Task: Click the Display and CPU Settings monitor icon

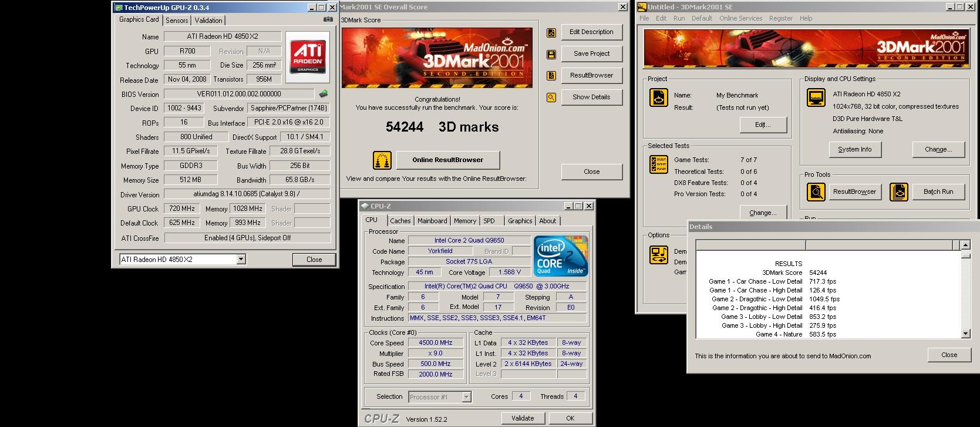Action: [x=817, y=97]
